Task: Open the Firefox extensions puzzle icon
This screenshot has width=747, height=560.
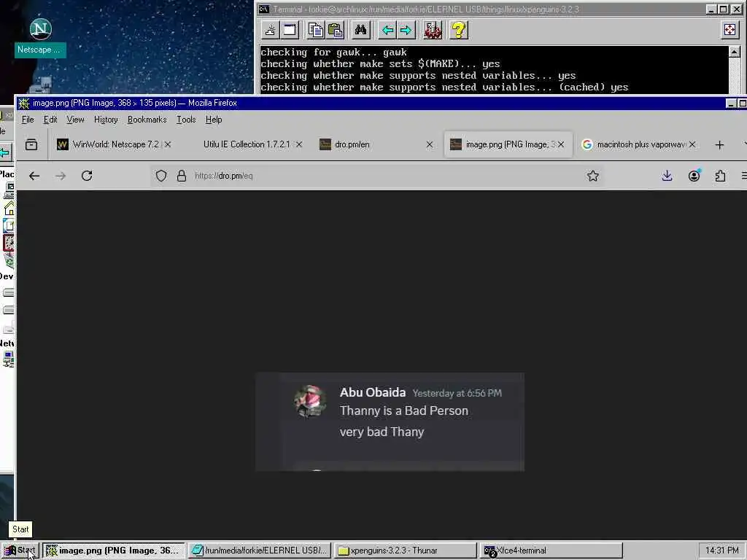Action: [x=720, y=176]
